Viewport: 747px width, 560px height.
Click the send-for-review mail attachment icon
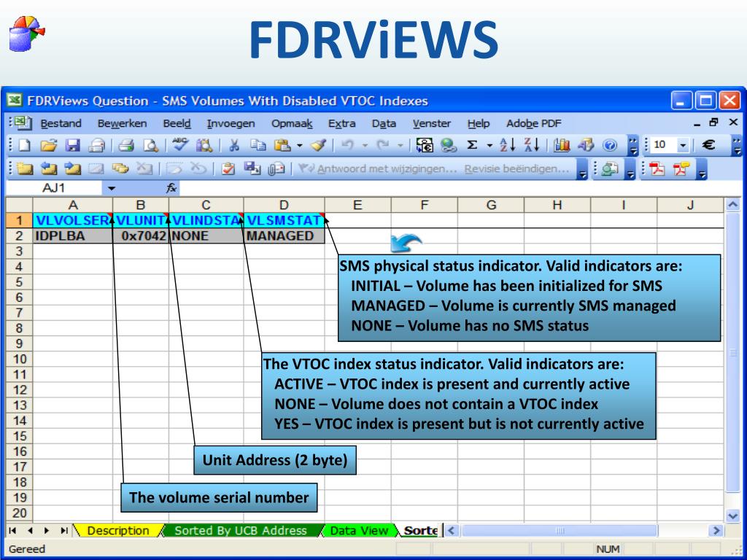click(276, 169)
